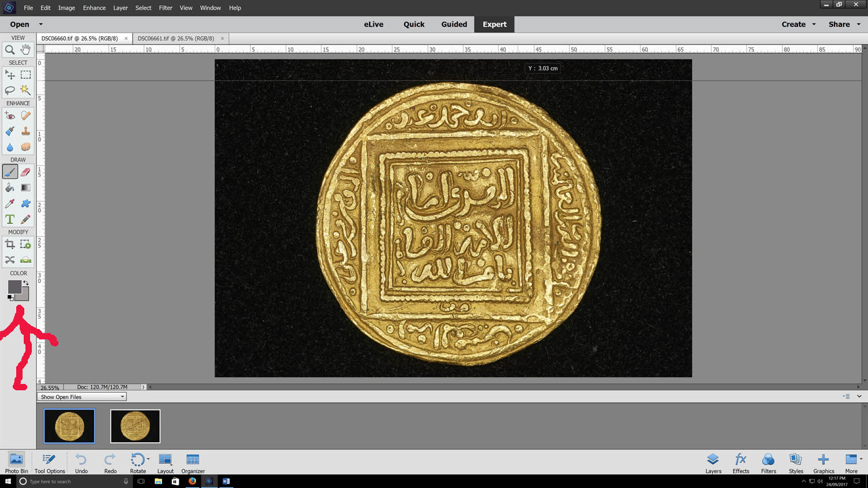Select the Custom Shape tool
The height and width of the screenshot is (488, 868).
[x=25, y=204]
